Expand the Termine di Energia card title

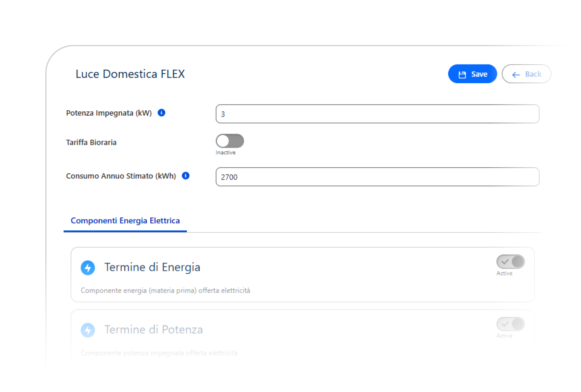point(152,267)
